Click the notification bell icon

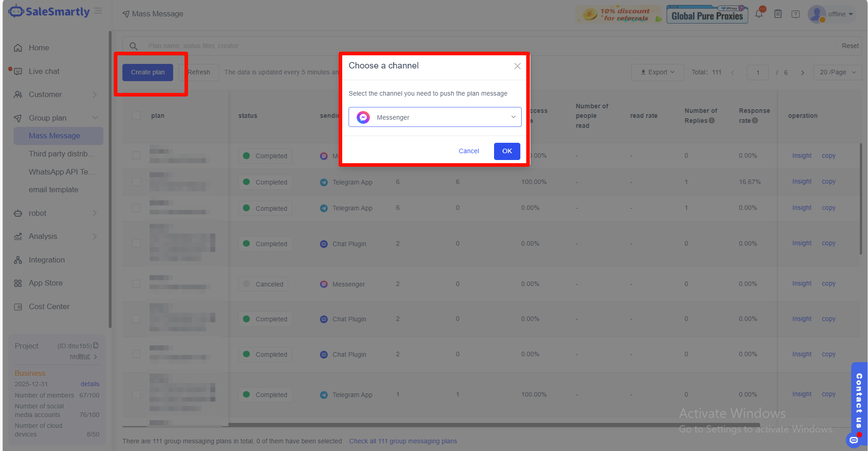pyautogui.click(x=759, y=14)
